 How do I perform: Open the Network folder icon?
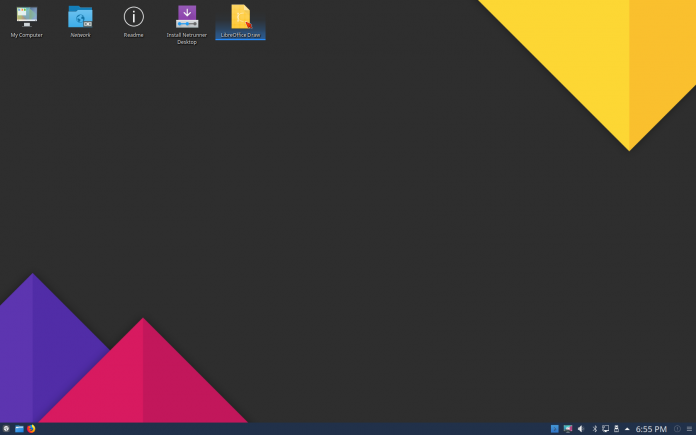(x=80, y=17)
